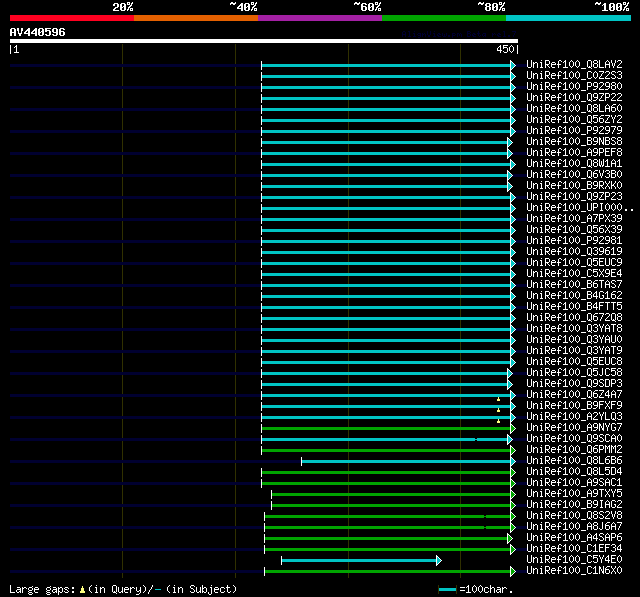Click the arrowhead ending the UniRef100_Q8L6B6 alignment

tap(513, 462)
